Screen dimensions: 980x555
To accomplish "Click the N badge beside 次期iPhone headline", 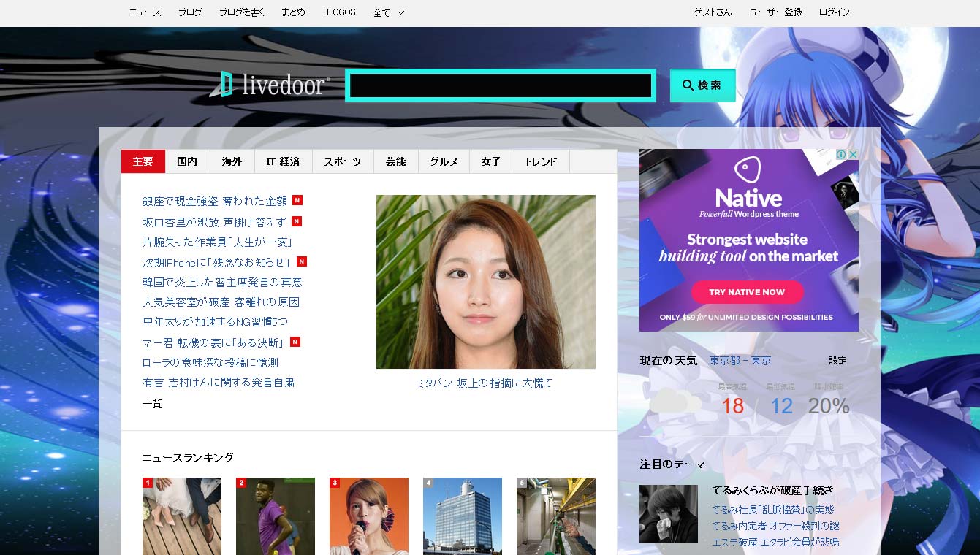I will 302,261.
